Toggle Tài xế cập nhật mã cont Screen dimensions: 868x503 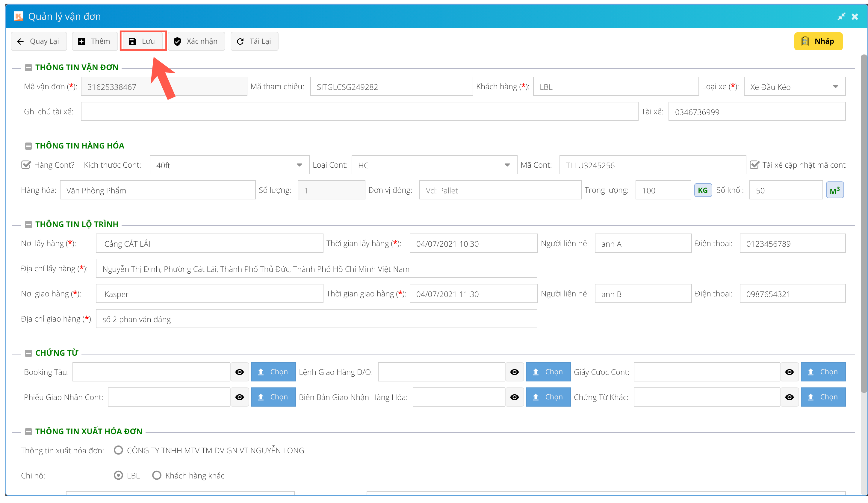754,165
